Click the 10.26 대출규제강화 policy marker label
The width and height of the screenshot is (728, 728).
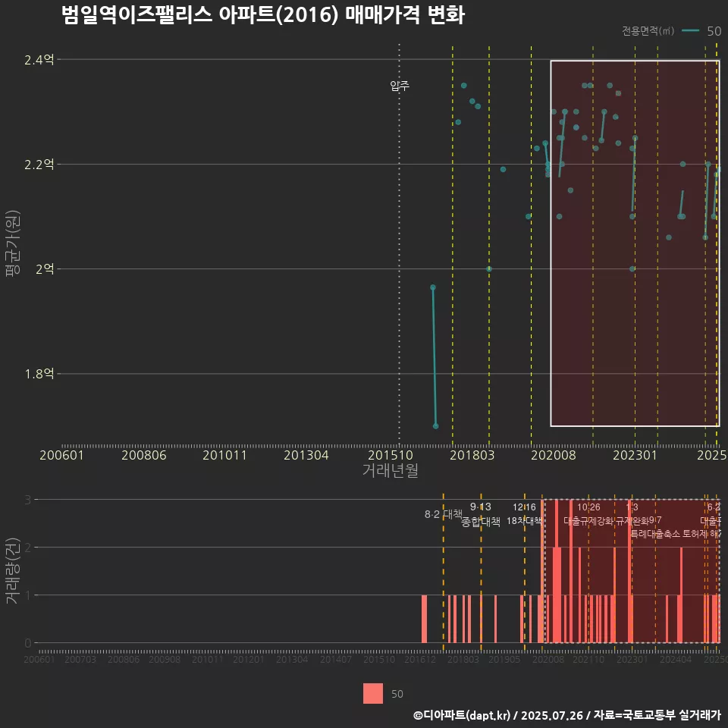coord(588,514)
